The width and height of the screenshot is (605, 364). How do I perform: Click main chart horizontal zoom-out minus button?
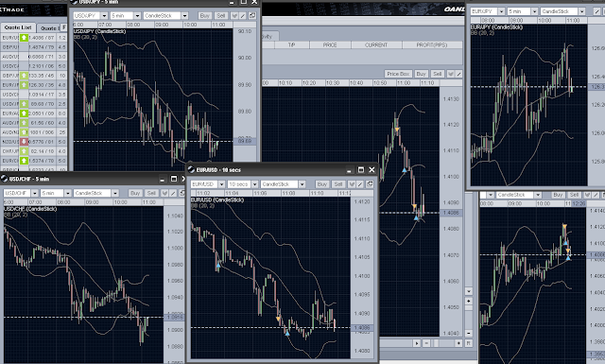point(426,343)
